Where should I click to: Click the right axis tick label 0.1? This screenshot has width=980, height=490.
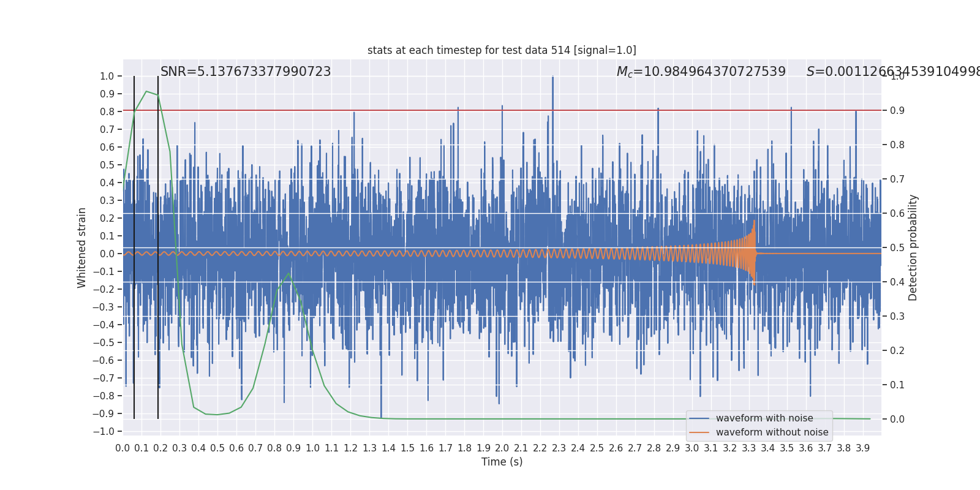click(897, 385)
